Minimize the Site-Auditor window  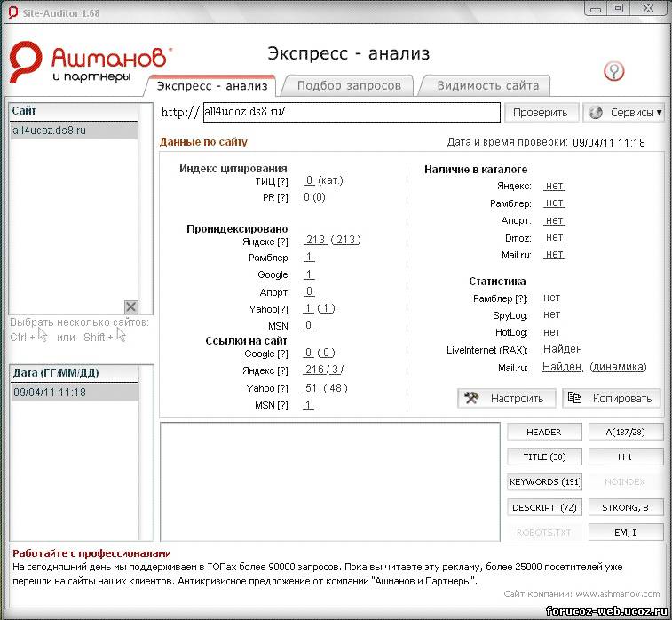(x=595, y=8)
